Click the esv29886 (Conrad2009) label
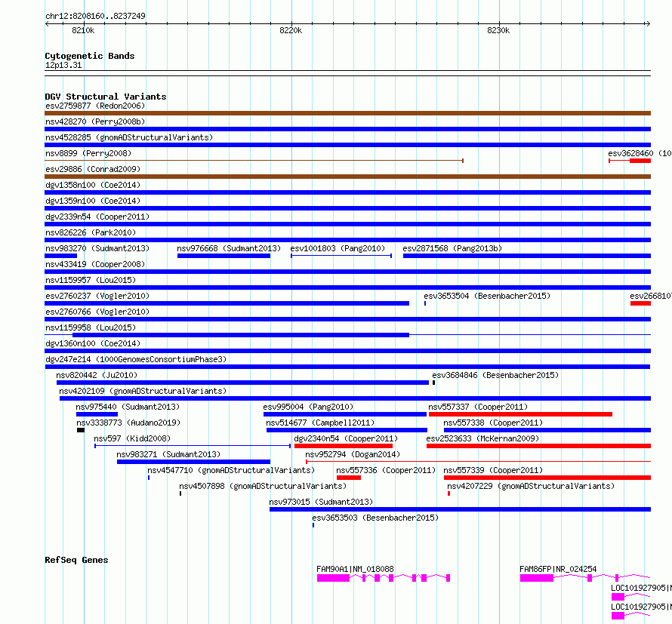This screenshot has height=624, width=672. (93, 169)
